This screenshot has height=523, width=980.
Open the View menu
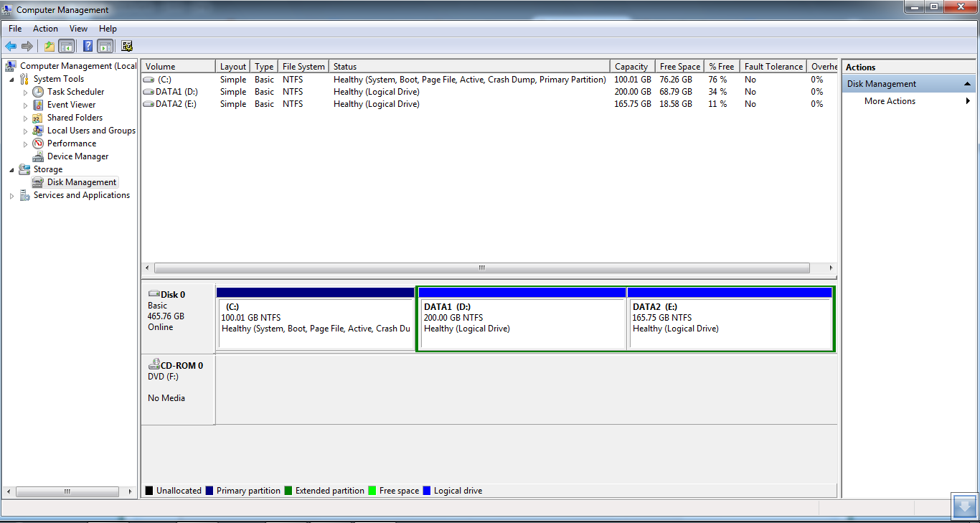78,29
